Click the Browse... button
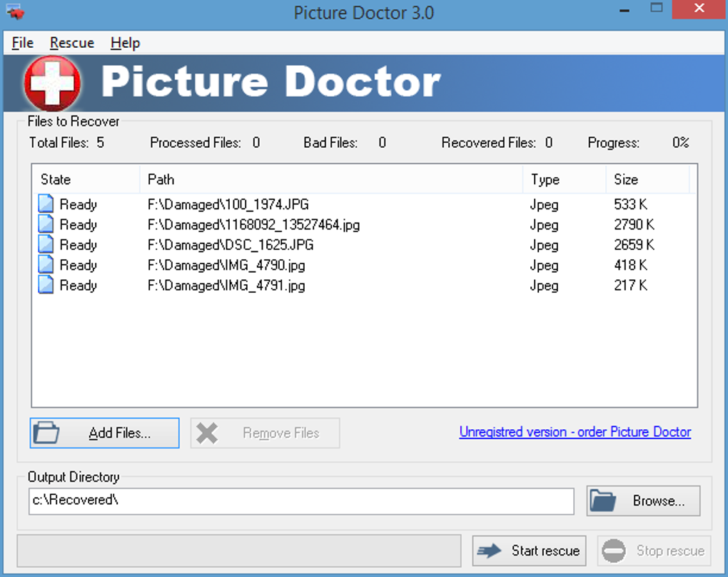 [644, 501]
